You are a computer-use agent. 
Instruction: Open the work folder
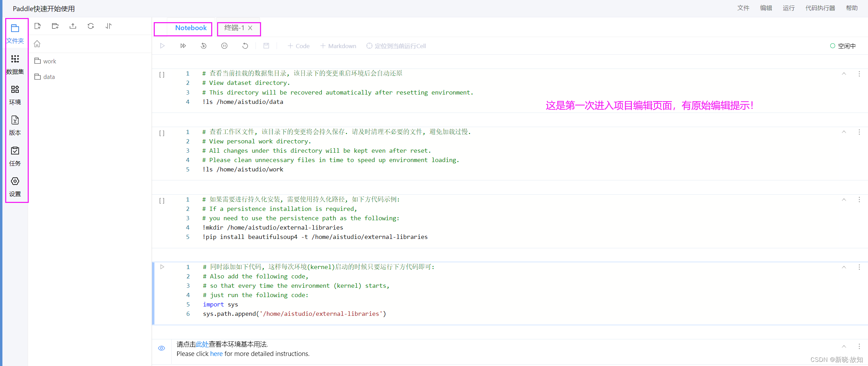tap(45, 61)
